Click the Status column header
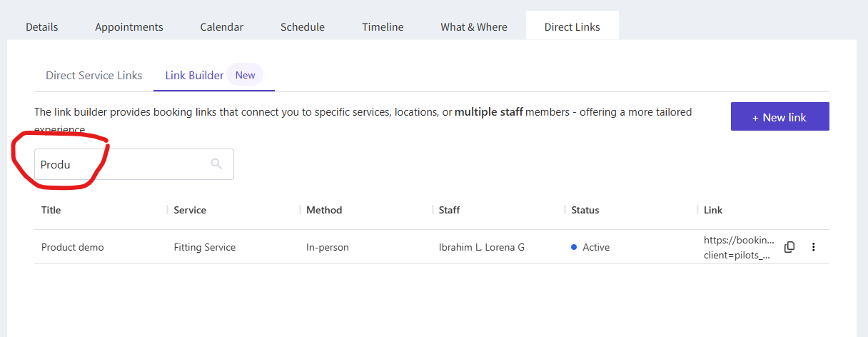The height and width of the screenshot is (337, 868). (x=585, y=210)
